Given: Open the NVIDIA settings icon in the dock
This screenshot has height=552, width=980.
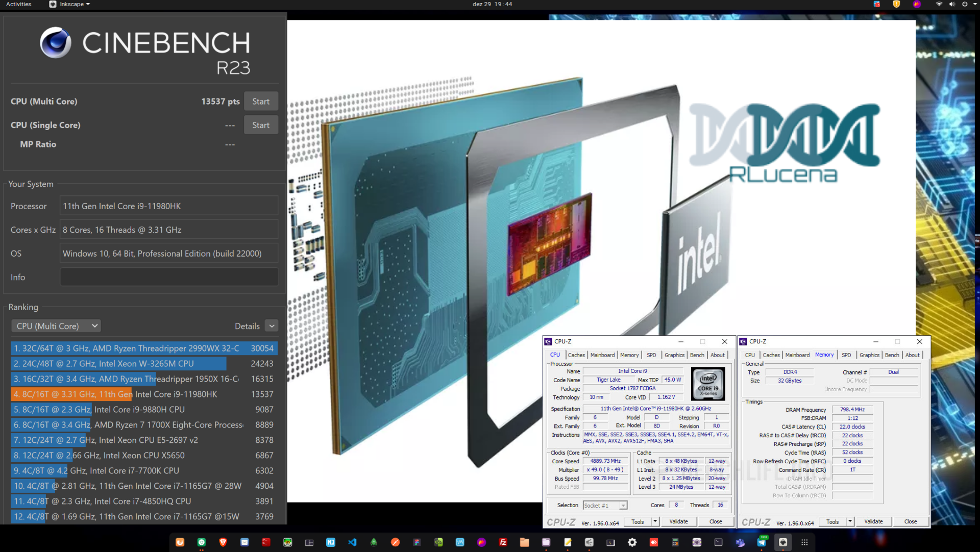Looking at the screenshot, I should tap(438, 542).
